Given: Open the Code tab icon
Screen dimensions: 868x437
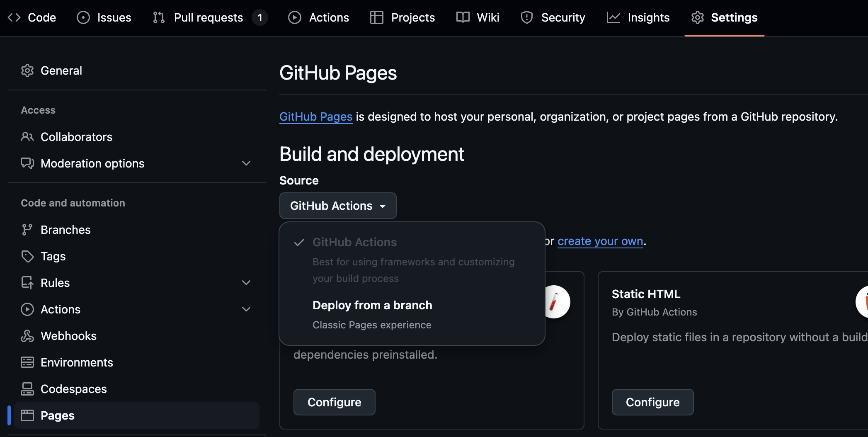Looking at the screenshot, I should pyautogui.click(x=14, y=17).
